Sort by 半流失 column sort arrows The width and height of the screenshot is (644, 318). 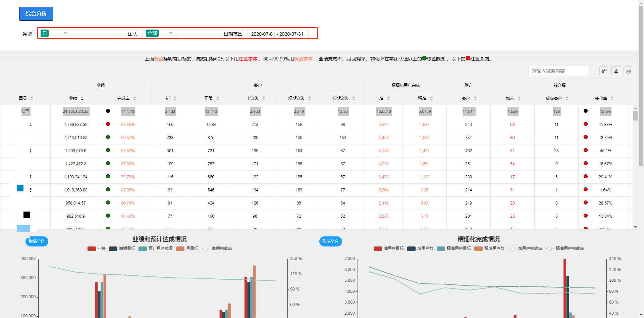(x=264, y=98)
